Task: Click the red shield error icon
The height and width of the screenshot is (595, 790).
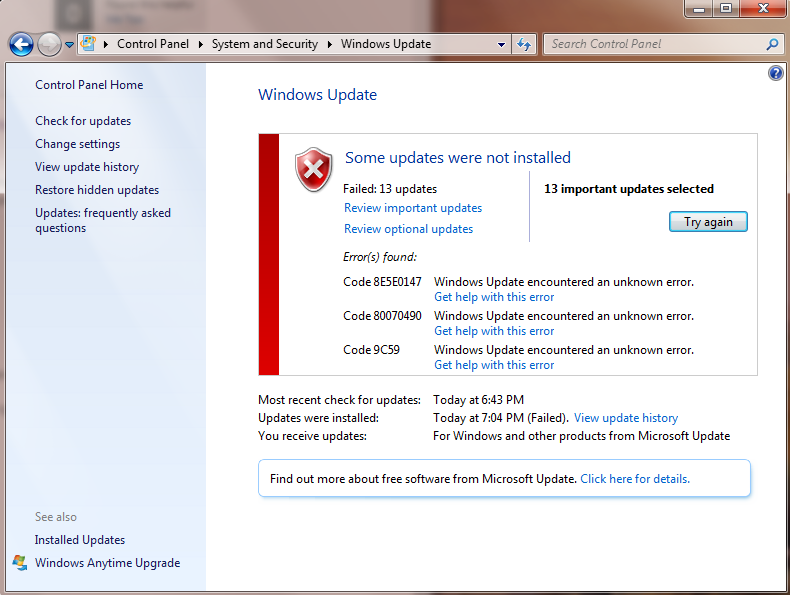Action: pyautogui.click(x=313, y=170)
